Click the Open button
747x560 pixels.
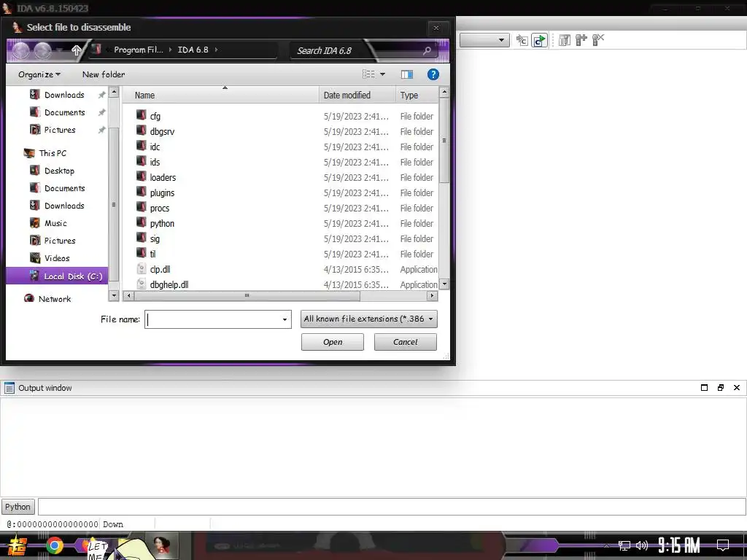333,342
